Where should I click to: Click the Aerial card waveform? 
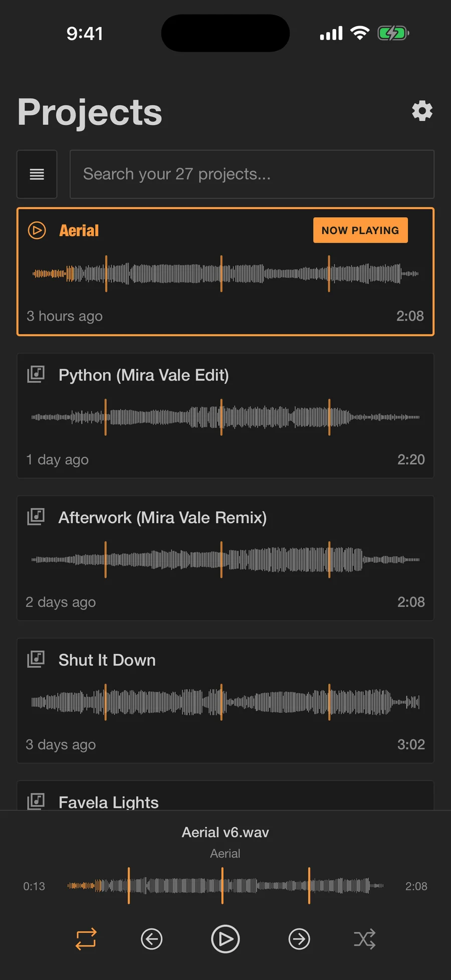coord(225,274)
